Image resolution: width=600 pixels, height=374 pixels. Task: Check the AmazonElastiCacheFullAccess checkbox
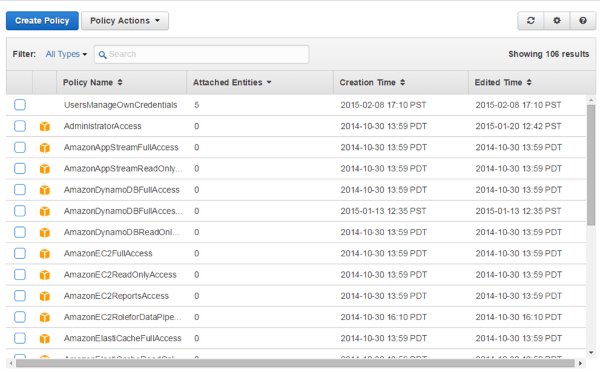pyautogui.click(x=20, y=338)
